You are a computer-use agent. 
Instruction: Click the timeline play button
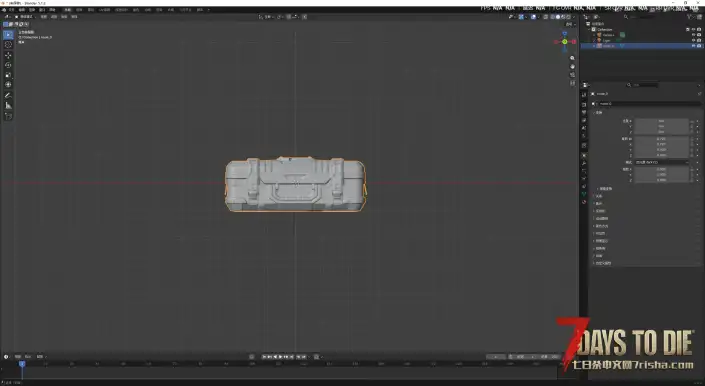point(280,356)
